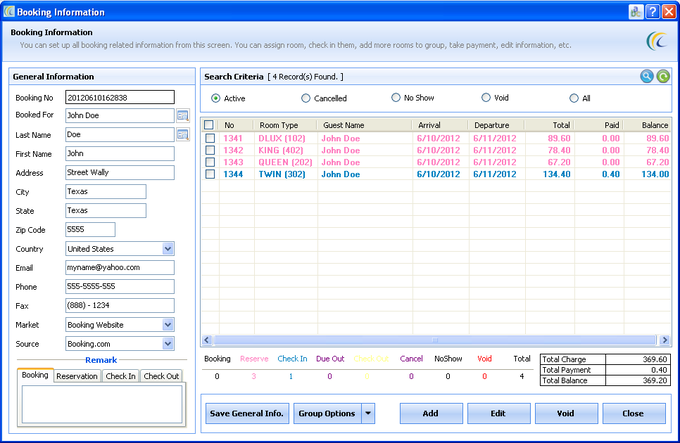Select the Cancelled radio button
This screenshot has width=680, height=443.
pos(306,98)
